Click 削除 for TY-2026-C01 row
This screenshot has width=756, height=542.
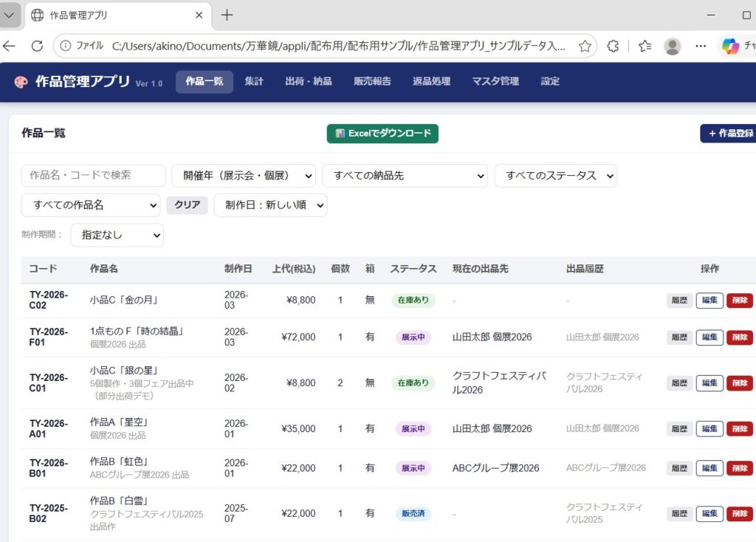[740, 383]
